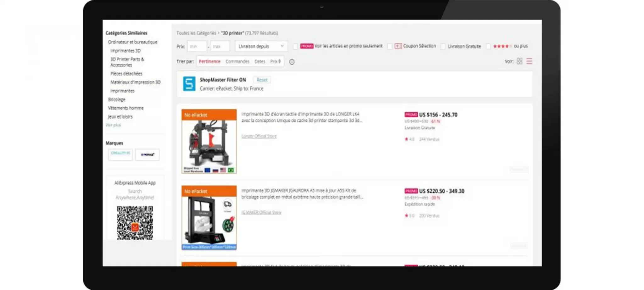The width and height of the screenshot is (644, 290).
Task: Click Toutes les Catégories breadcrumb
Action: [196, 33]
